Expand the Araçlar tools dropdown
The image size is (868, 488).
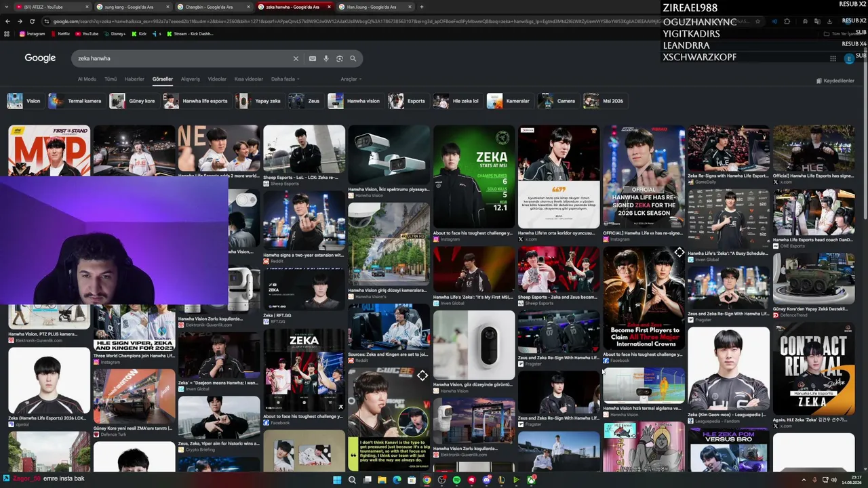(x=351, y=79)
